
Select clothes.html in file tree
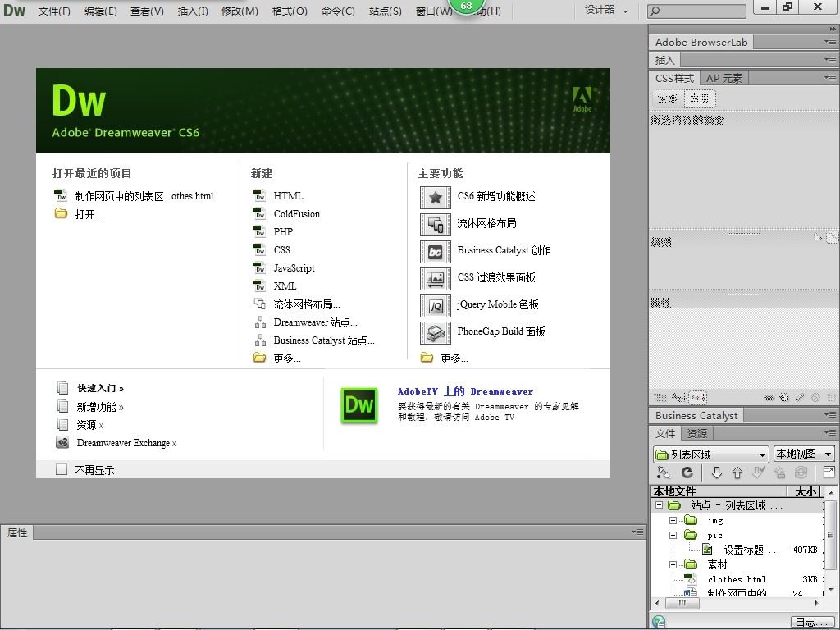tap(737, 579)
